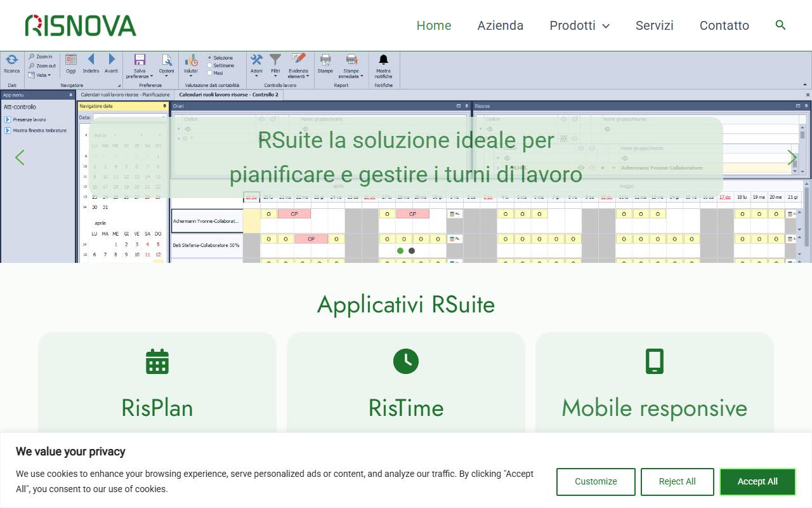The image size is (812, 508).
Task: Switch to the Pianificazione calendar tab
Action: pyautogui.click(x=125, y=95)
